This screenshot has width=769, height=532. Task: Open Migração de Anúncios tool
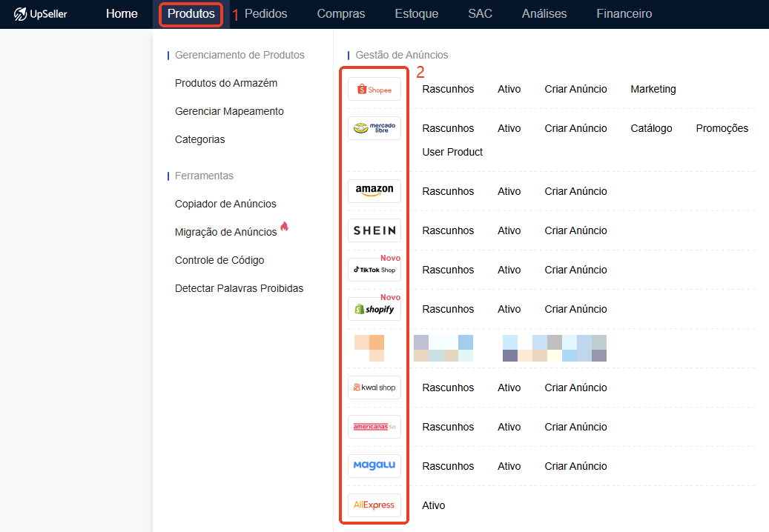[225, 232]
